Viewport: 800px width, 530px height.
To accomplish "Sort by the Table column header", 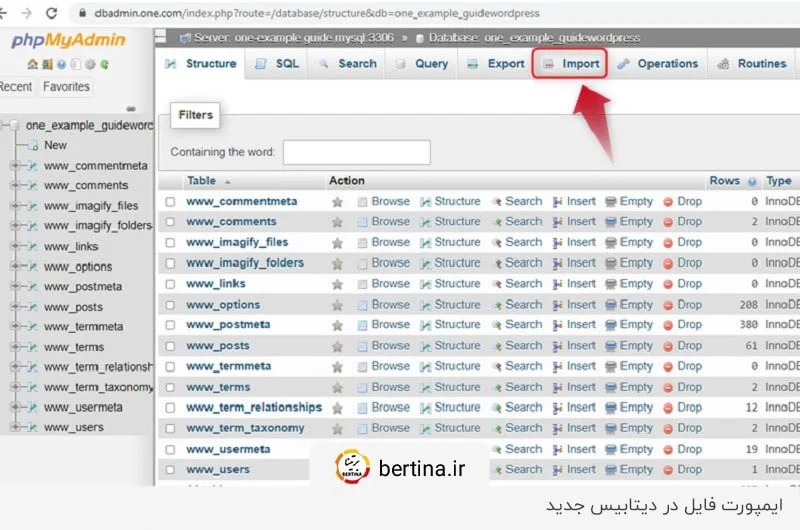I will [202, 181].
